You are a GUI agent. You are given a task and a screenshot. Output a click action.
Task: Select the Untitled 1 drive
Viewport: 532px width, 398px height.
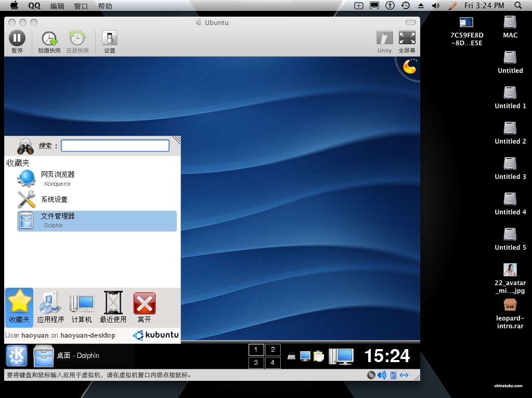(510, 98)
